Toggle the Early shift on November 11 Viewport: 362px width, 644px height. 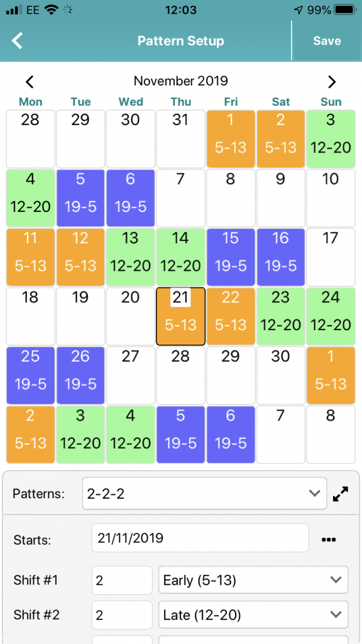(x=30, y=257)
